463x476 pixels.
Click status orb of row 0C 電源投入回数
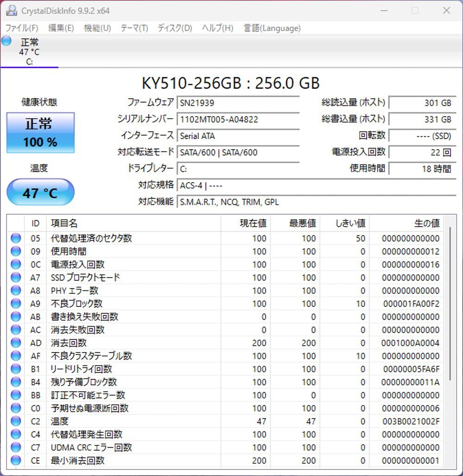[x=16, y=264]
